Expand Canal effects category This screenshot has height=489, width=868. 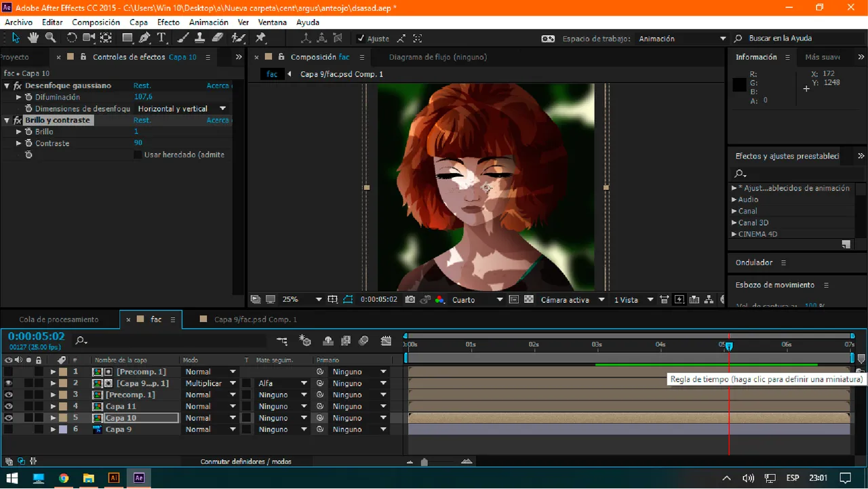734,211
